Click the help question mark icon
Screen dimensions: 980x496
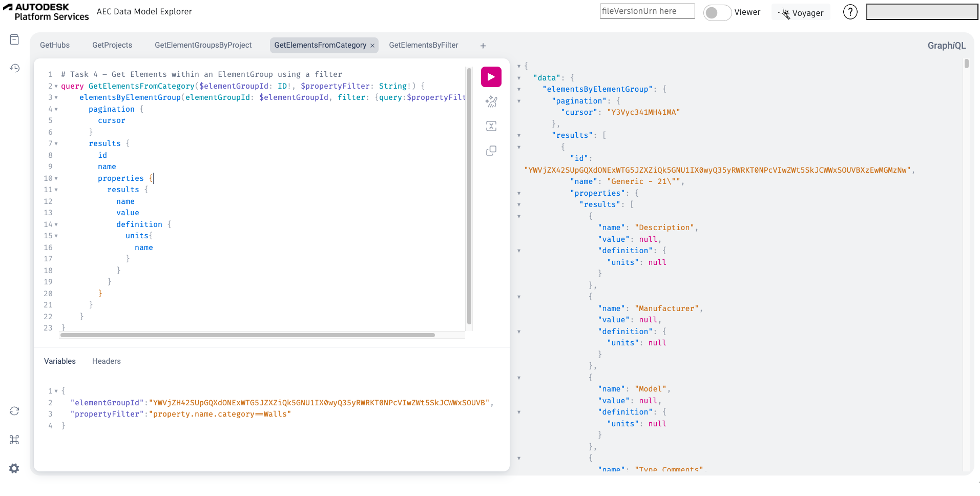coord(850,12)
